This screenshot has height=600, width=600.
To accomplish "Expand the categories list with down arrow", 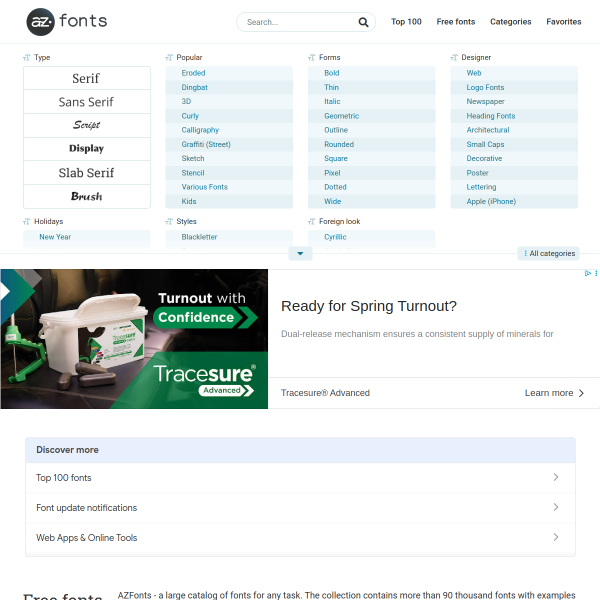I will 300,253.
